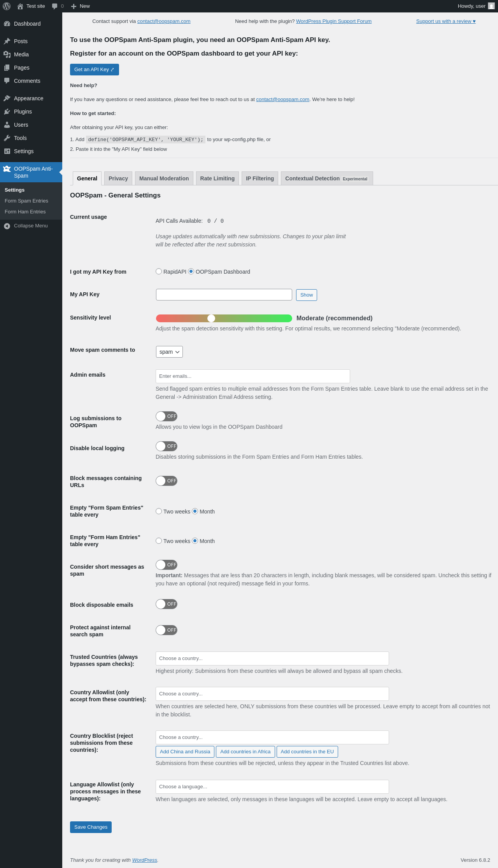This screenshot has height=868, width=498.
Task: Toggle Protect against internal search spam
Action: pos(167,630)
